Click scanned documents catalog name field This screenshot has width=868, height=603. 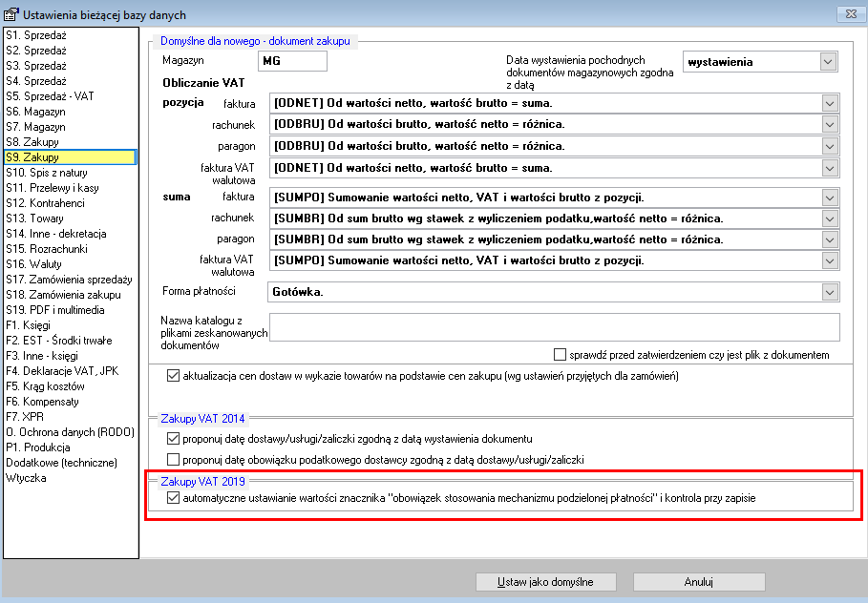(x=554, y=327)
